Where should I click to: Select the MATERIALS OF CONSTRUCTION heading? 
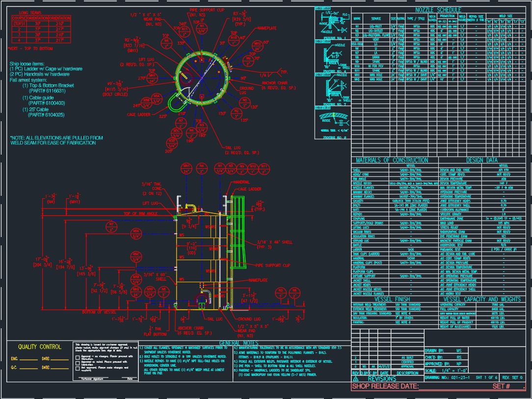pos(392,160)
